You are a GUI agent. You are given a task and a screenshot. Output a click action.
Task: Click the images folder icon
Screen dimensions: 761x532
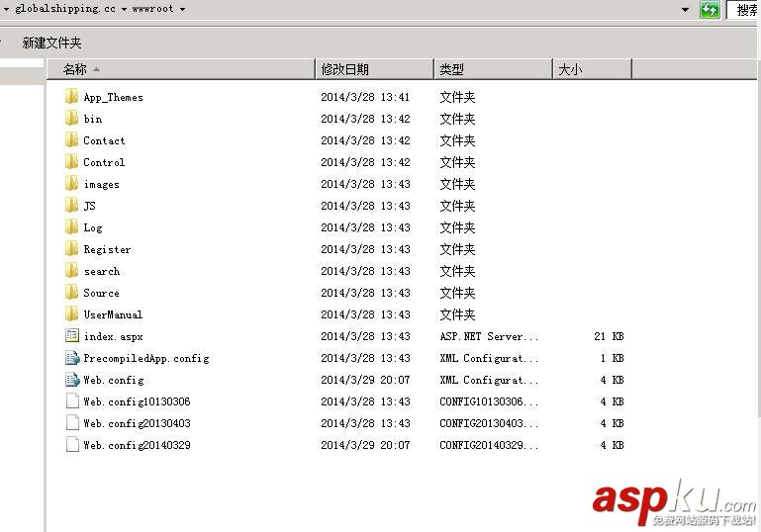coord(72,184)
